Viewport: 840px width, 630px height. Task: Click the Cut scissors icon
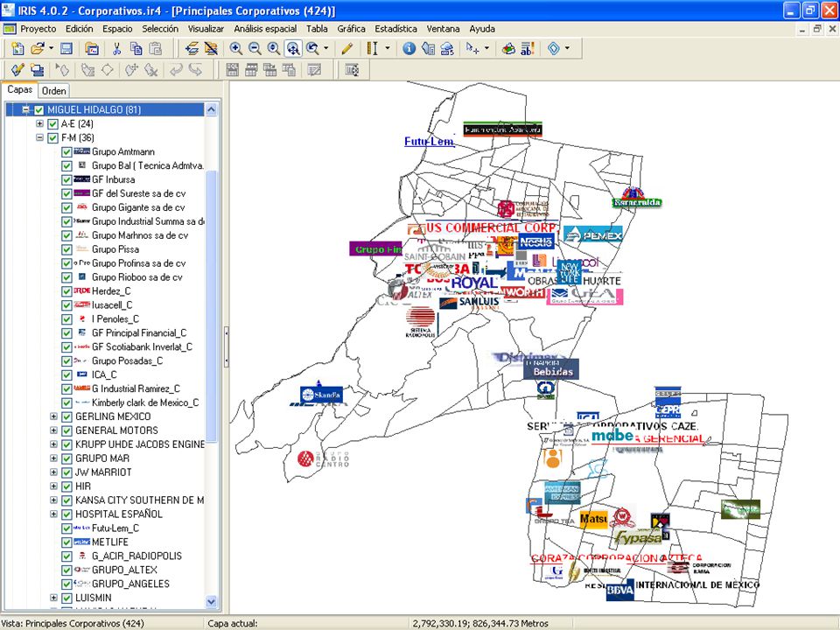coord(116,49)
